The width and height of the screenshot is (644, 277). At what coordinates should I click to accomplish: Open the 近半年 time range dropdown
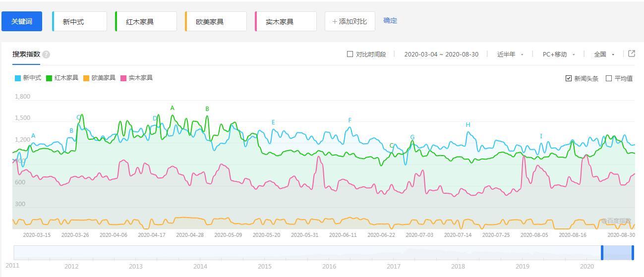(510, 55)
